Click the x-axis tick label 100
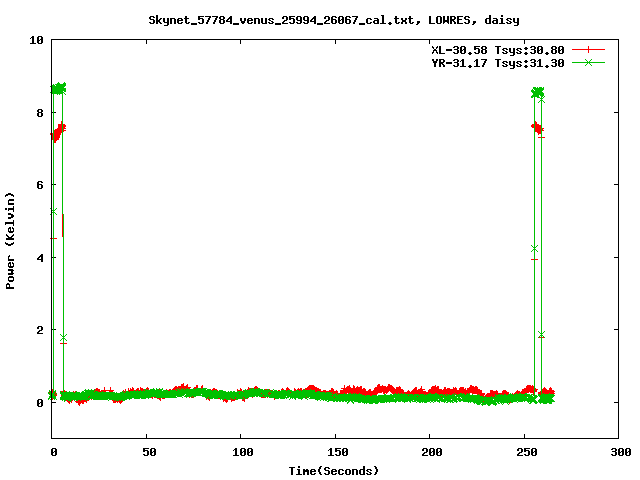 click(x=243, y=452)
